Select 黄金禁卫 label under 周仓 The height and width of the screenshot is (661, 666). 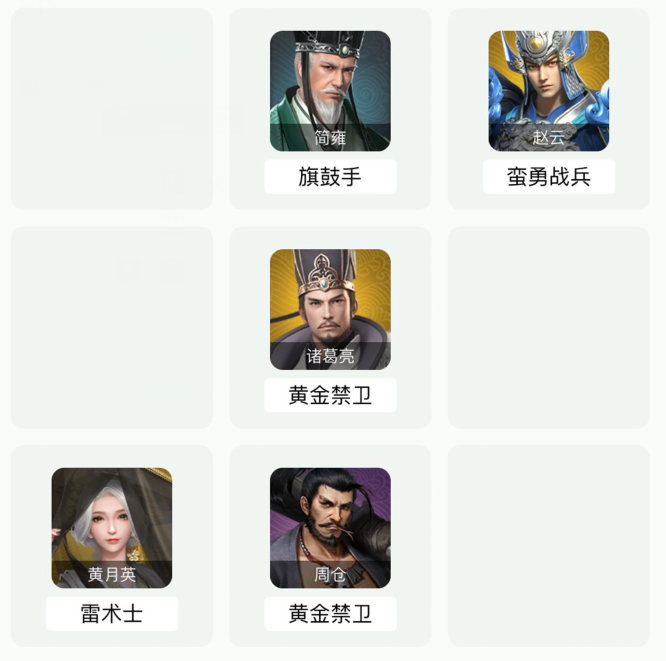tap(330, 614)
